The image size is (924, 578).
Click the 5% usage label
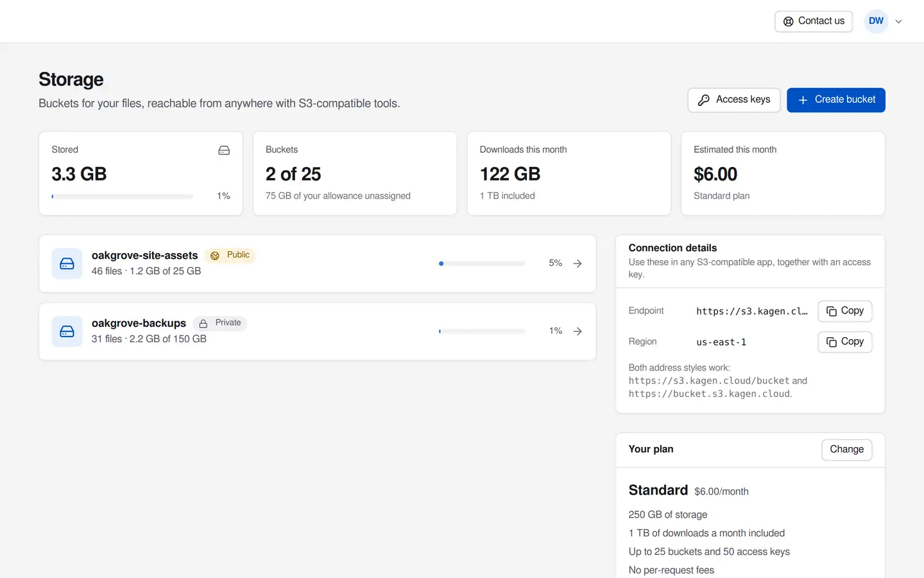pyautogui.click(x=556, y=263)
